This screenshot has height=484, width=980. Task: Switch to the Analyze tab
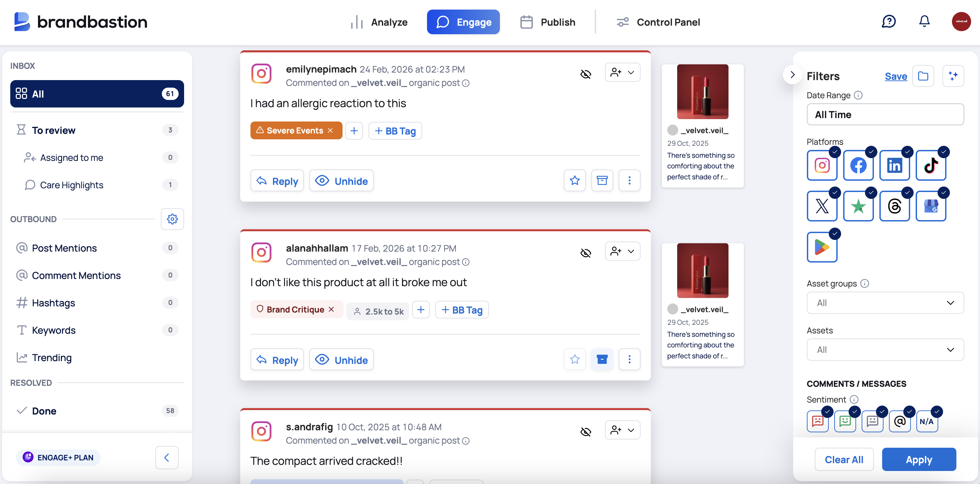coord(379,22)
